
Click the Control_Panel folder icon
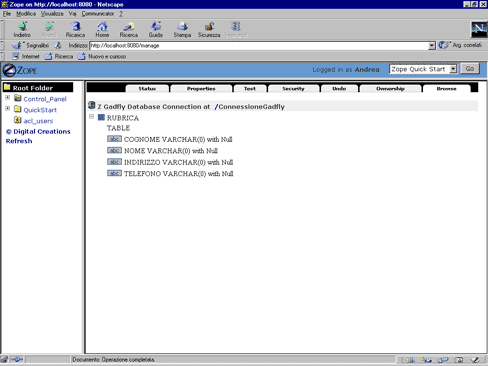pyautogui.click(x=18, y=98)
